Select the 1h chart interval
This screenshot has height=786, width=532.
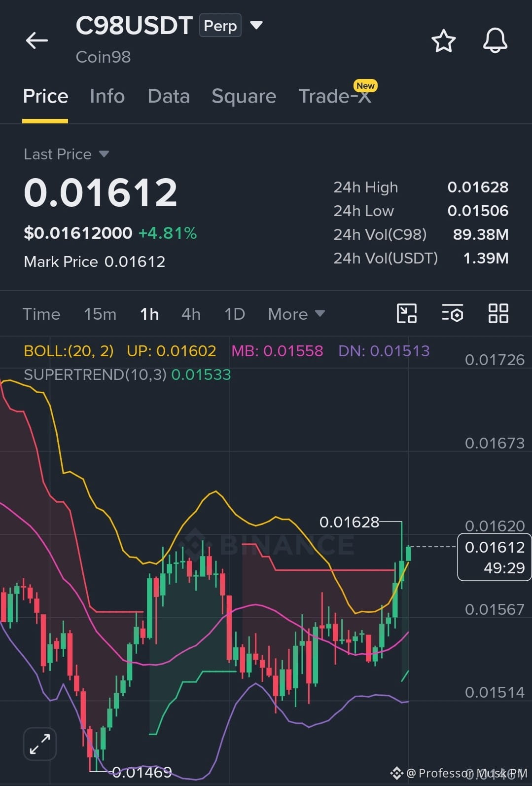click(149, 314)
